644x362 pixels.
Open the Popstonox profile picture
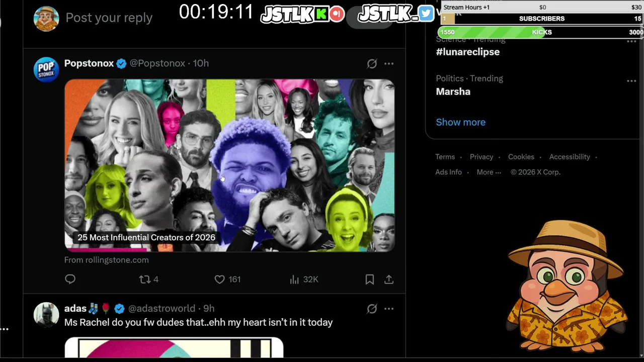[46, 69]
